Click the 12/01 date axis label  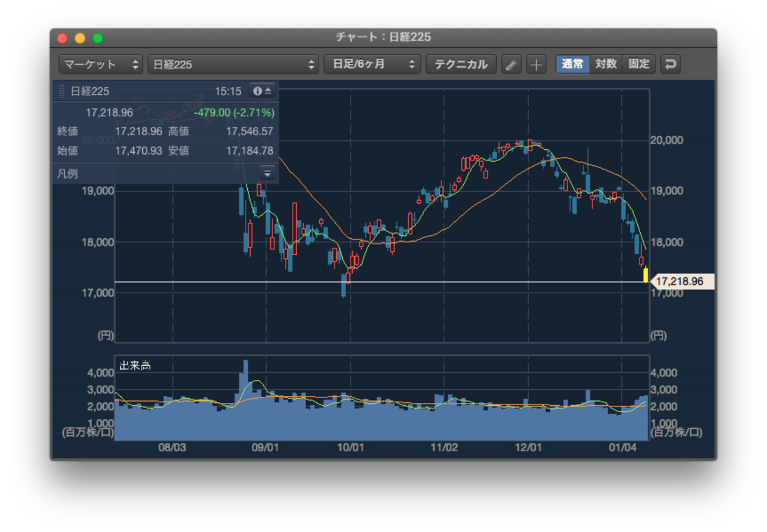click(528, 448)
